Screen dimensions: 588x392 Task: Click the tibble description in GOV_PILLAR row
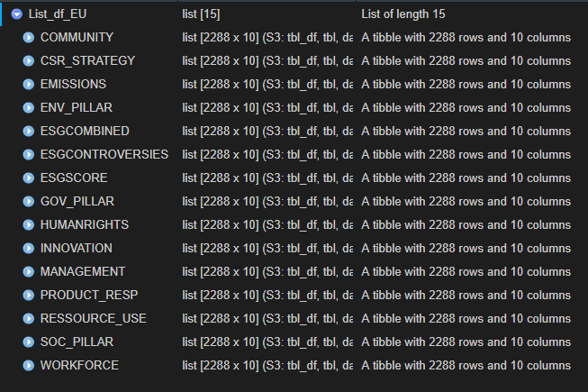point(466,202)
